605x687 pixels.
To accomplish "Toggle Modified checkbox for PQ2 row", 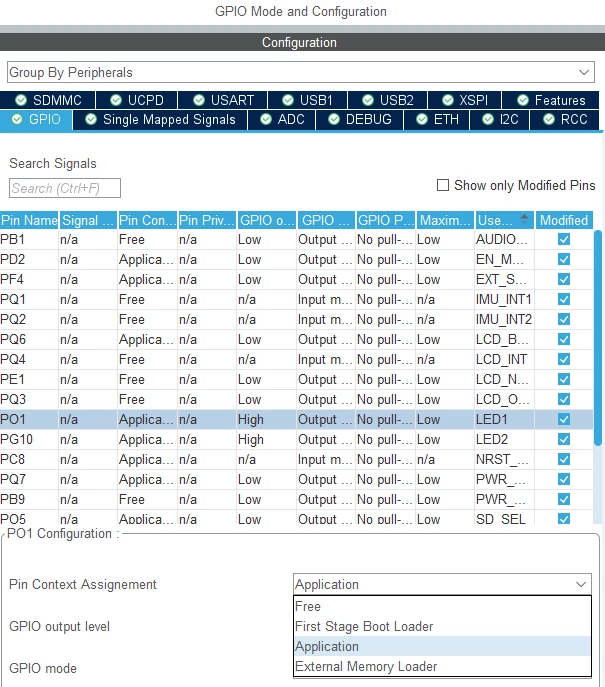I will pos(564,319).
